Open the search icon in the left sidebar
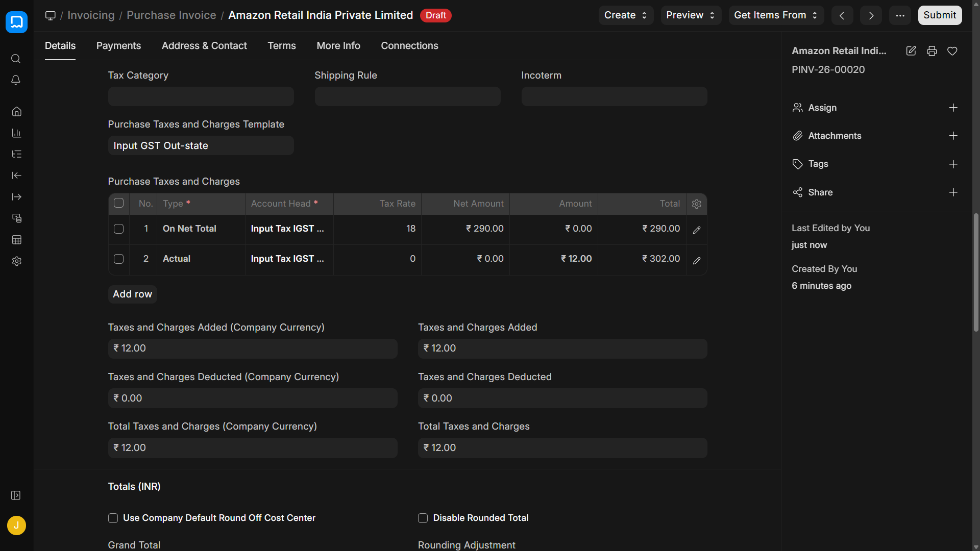This screenshot has width=980, height=551. coord(16,59)
